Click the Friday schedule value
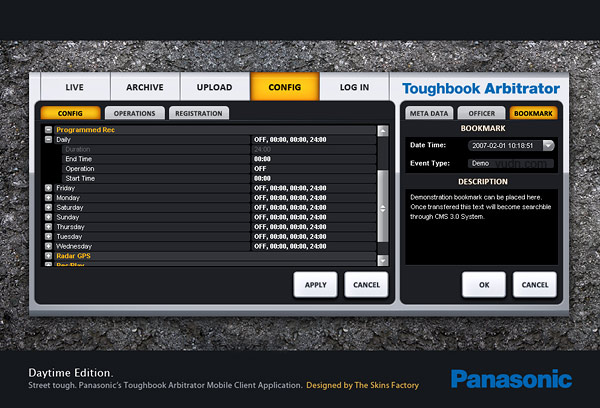 coord(290,188)
